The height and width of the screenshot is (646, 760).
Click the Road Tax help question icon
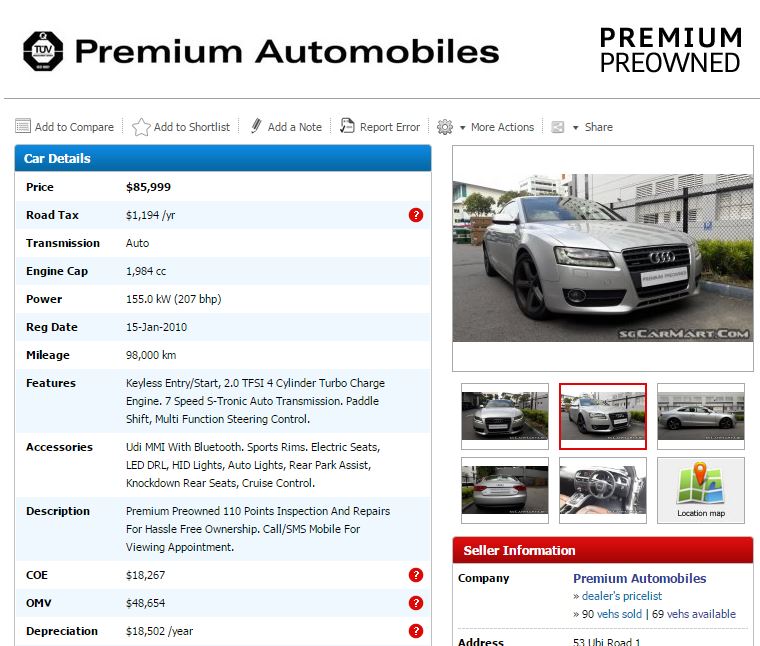coord(416,215)
